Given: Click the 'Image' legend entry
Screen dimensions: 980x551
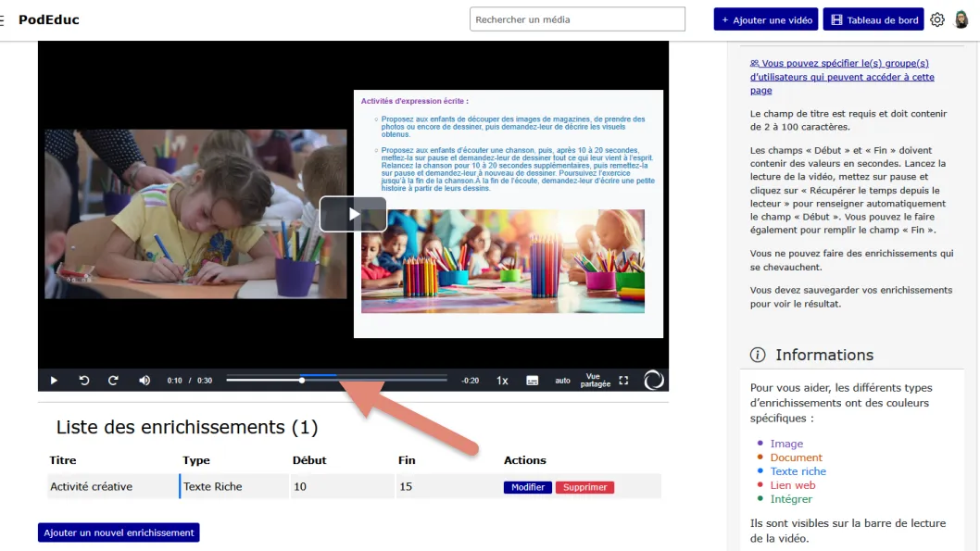Looking at the screenshot, I should (786, 444).
